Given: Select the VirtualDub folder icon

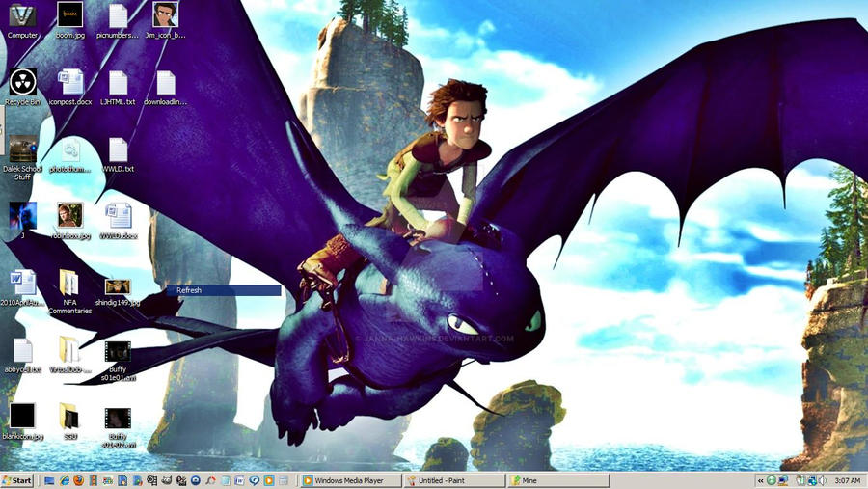Looking at the screenshot, I should pos(69,355).
